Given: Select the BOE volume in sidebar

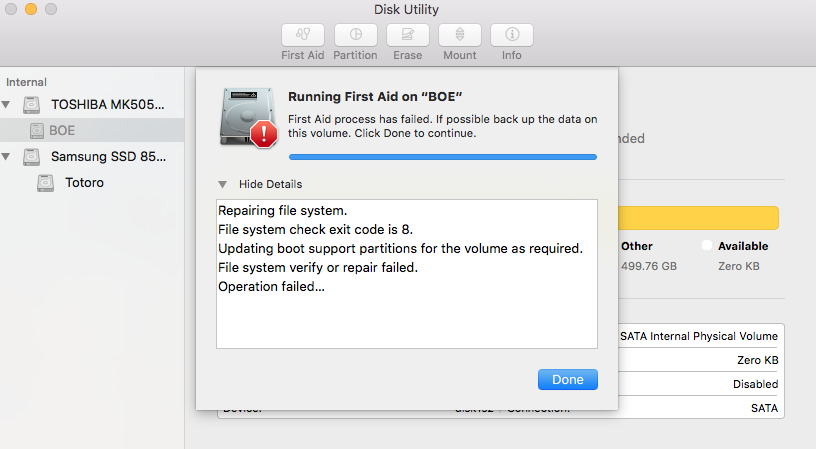Looking at the screenshot, I should click(62, 130).
